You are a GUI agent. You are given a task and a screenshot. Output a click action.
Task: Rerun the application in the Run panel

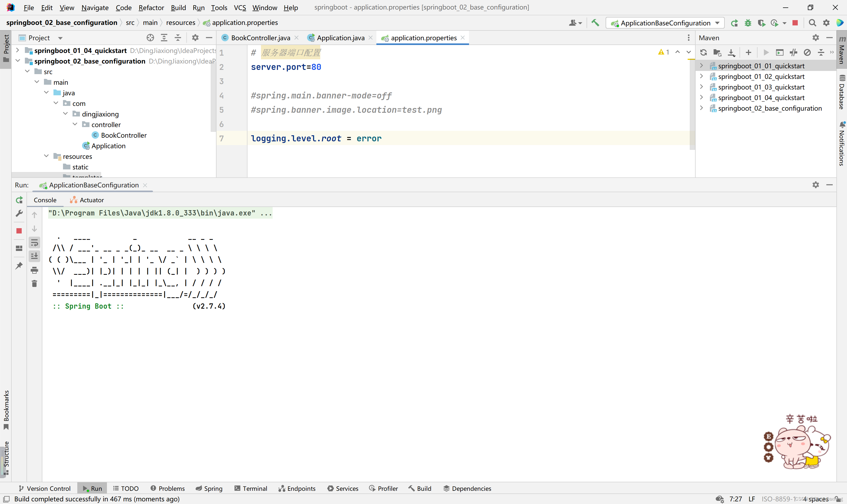(19, 200)
